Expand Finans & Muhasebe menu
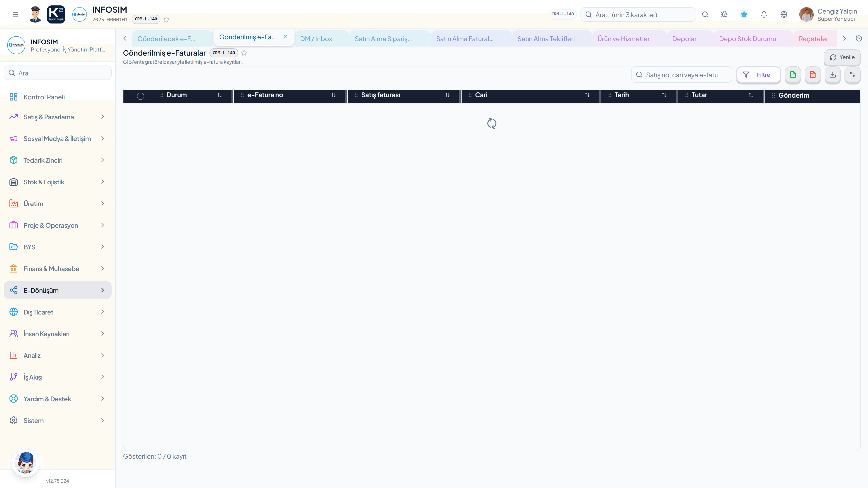The width and height of the screenshot is (868, 488). coord(58,269)
